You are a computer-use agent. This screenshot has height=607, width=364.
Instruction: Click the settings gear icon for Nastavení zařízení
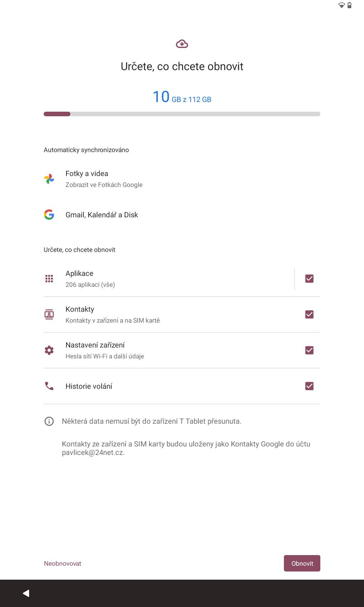[49, 350]
